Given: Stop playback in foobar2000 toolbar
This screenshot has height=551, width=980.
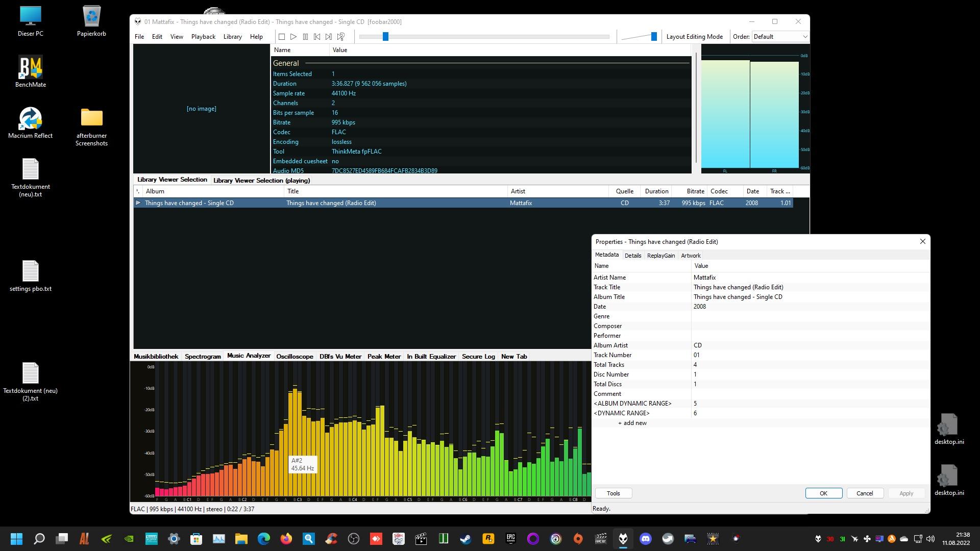Looking at the screenshot, I should [282, 37].
